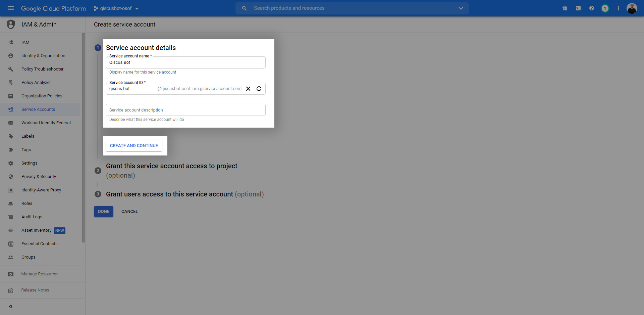Expand the search bar dropdown arrow

tap(461, 8)
